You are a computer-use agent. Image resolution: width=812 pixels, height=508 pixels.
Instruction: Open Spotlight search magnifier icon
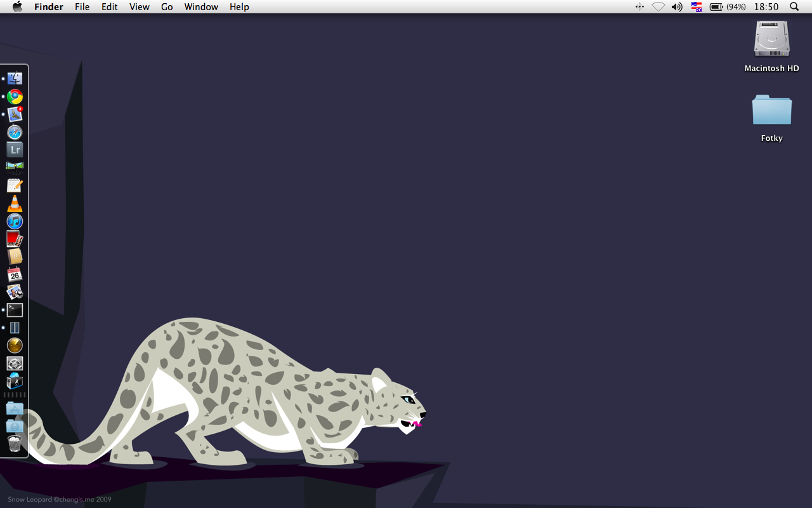[794, 6]
